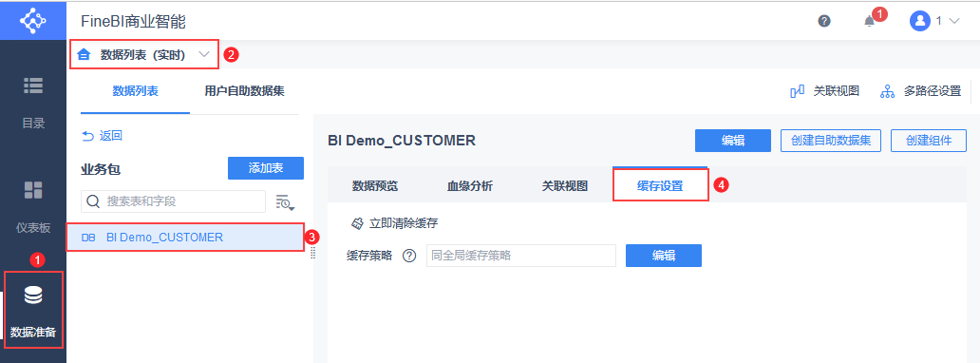Open the table sort/filter options dropdown
The width and height of the screenshot is (980, 363).
coord(285,202)
